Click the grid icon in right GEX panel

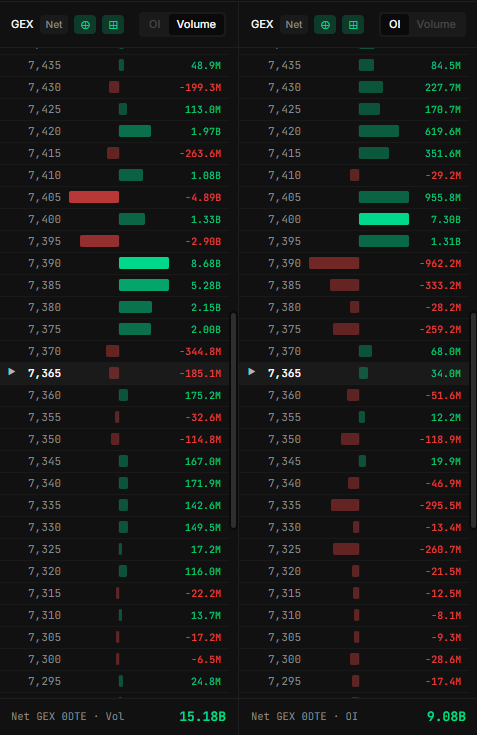tap(353, 25)
